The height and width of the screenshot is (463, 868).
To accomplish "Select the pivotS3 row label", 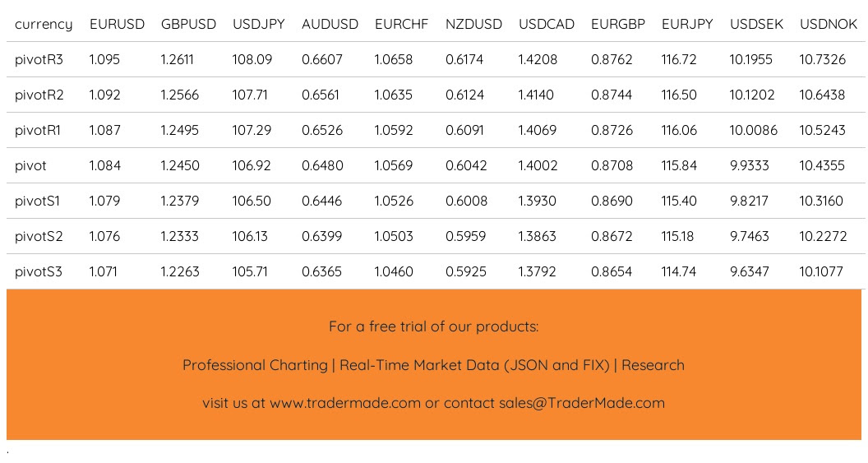I will pyautogui.click(x=38, y=271).
